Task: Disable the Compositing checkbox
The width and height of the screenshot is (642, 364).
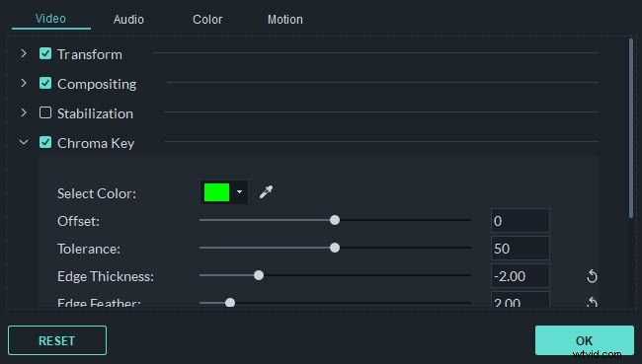Action: click(x=45, y=83)
